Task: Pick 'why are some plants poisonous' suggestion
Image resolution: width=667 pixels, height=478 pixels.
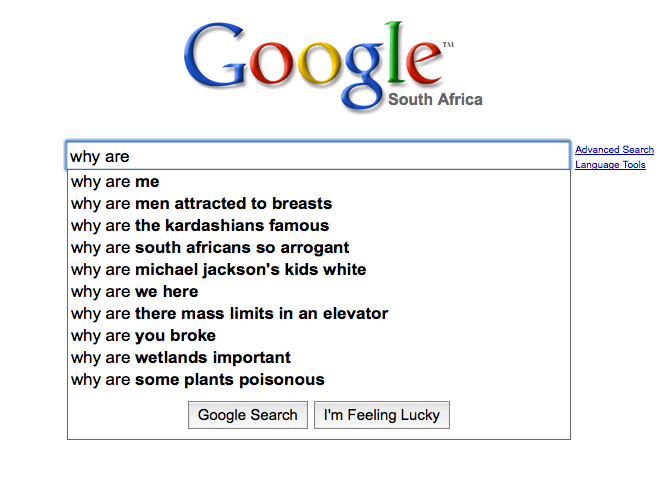Action: coord(197,380)
